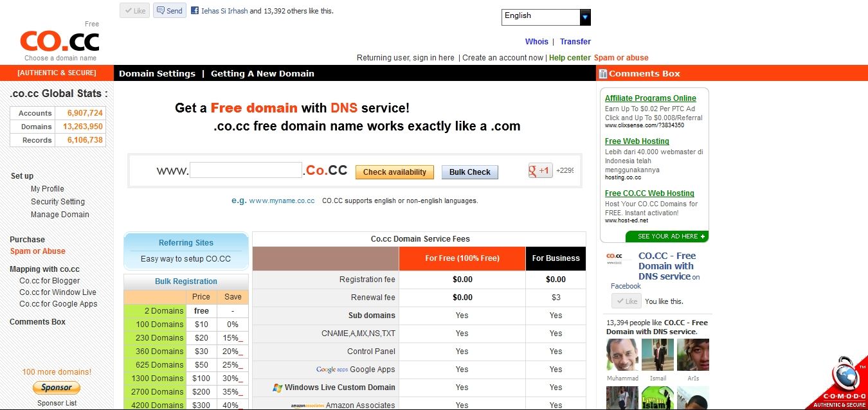This screenshot has width=868, height=410.
Task: Click Comments Box in sidebar
Action: (x=37, y=322)
